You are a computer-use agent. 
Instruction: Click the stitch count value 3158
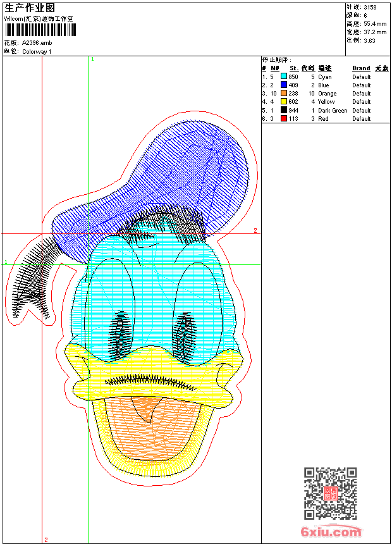(370, 8)
